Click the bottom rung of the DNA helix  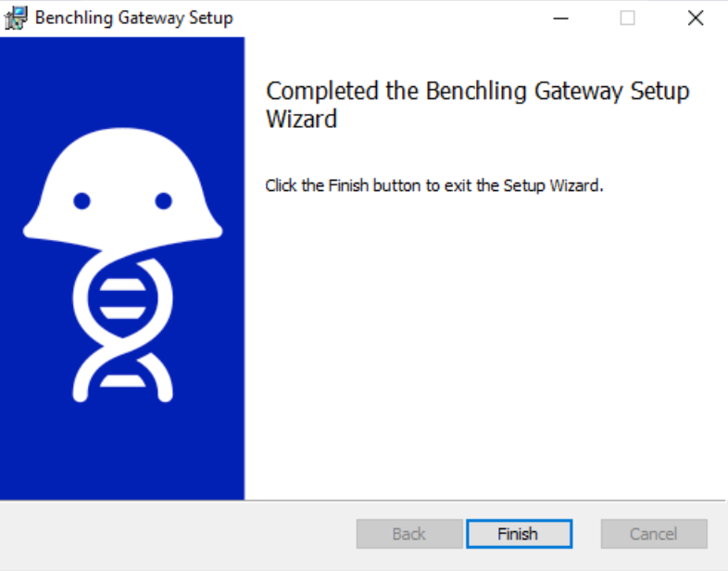click(x=122, y=381)
